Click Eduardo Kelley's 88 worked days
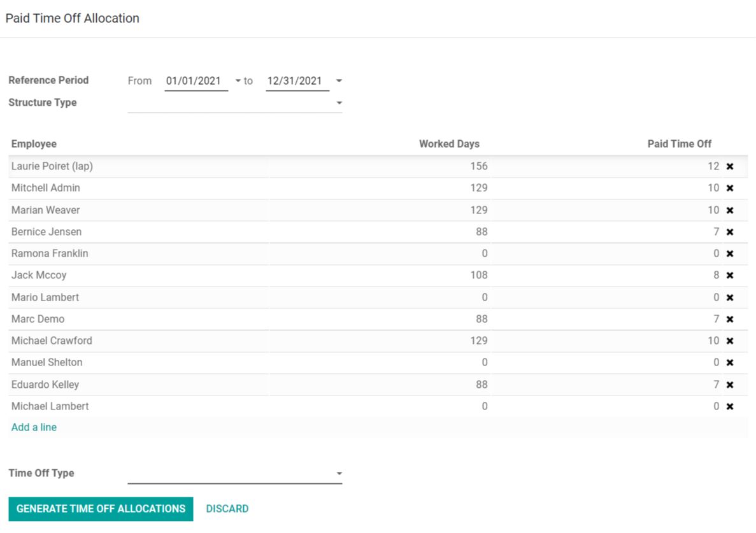This screenshot has height=533, width=756. 481,385
